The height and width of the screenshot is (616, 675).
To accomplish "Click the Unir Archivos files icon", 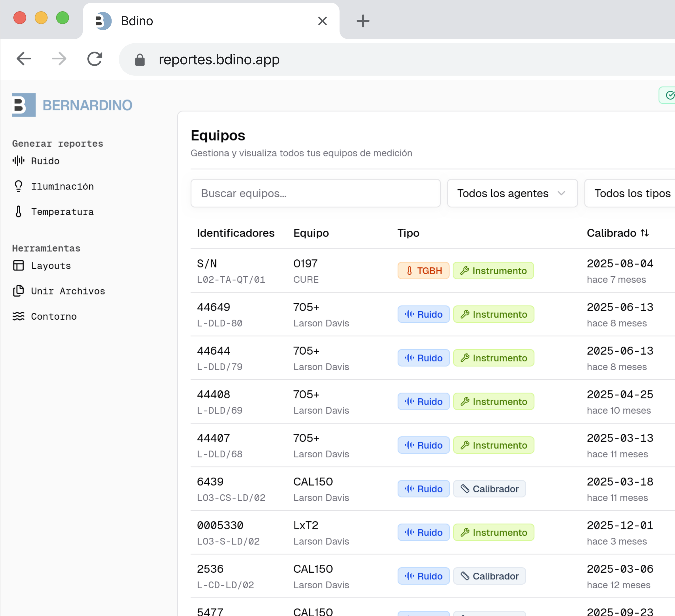I will click(18, 291).
